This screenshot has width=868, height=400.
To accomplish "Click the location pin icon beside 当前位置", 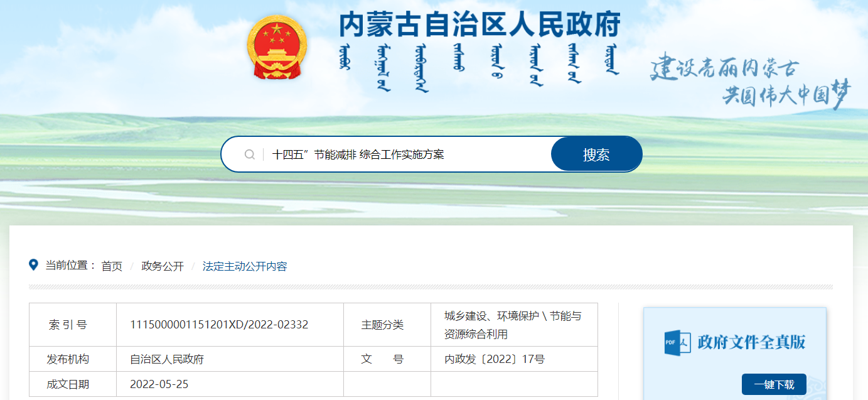I will tap(34, 265).
